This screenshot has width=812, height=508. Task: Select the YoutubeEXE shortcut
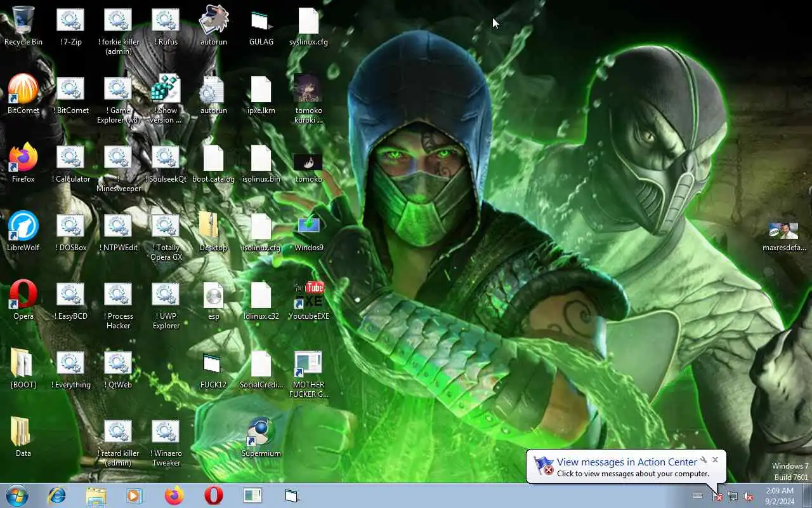[309, 300]
